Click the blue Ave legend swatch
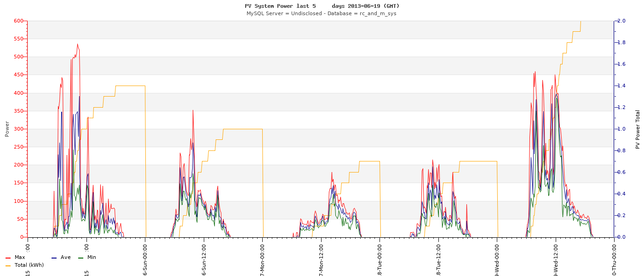Viewport: 644px width, 276px height. [x=54, y=258]
